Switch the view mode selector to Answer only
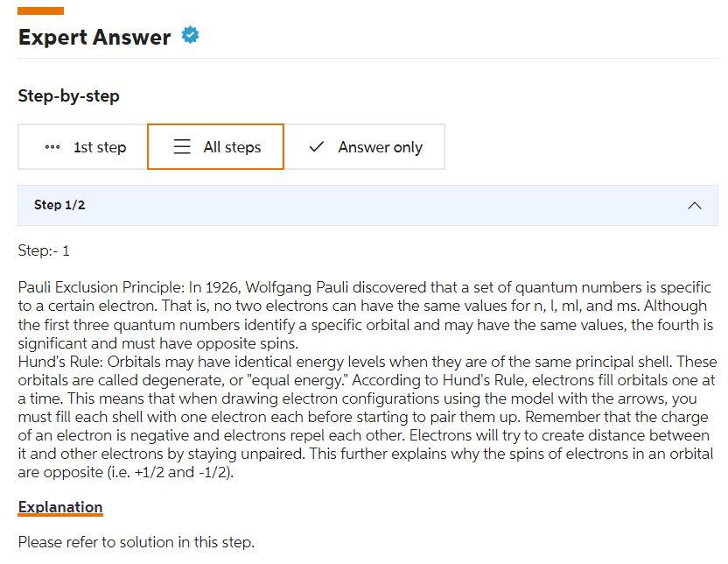This screenshot has width=728, height=564. [x=367, y=147]
